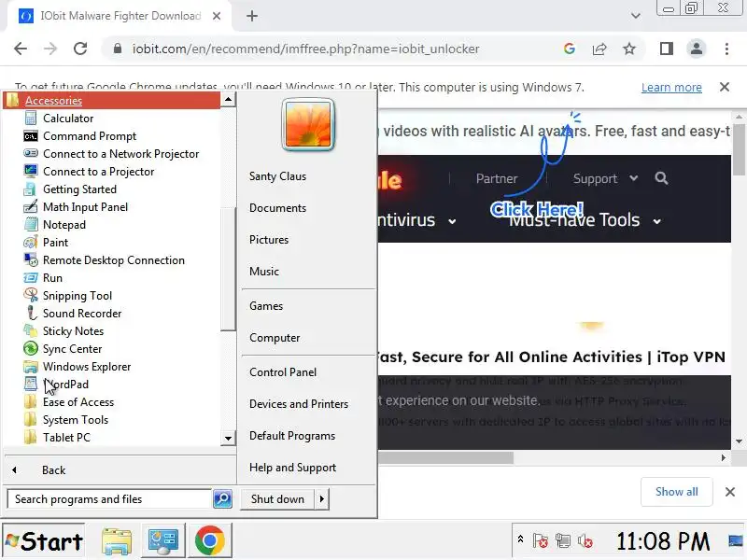Click the Action Center flag tray icon
Viewport: 747px width, 560px height.
(x=541, y=540)
